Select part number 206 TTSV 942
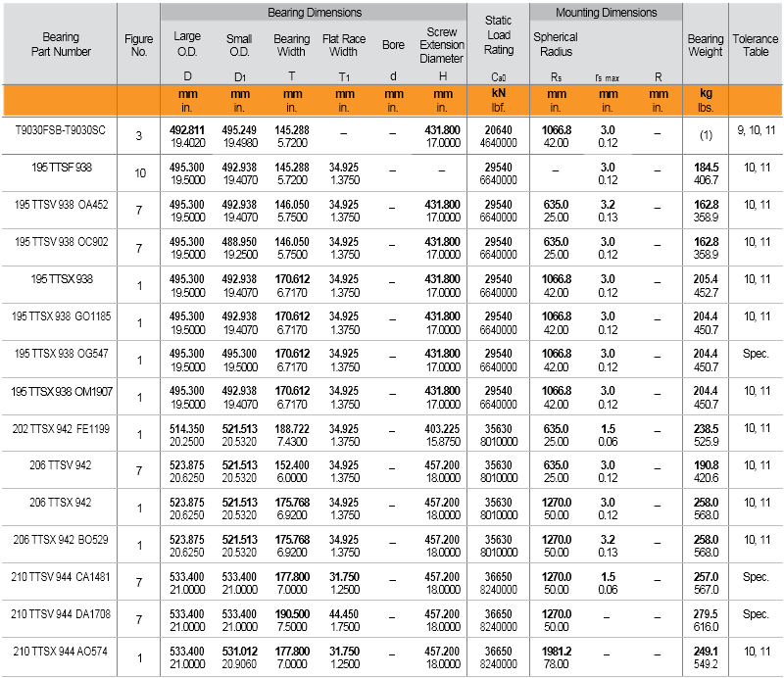Viewport: 784px width, 678px height. point(60,464)
